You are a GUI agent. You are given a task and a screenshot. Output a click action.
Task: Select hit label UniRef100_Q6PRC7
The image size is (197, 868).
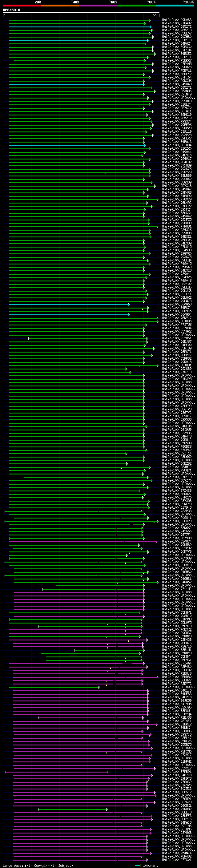(x=177, y=355)
